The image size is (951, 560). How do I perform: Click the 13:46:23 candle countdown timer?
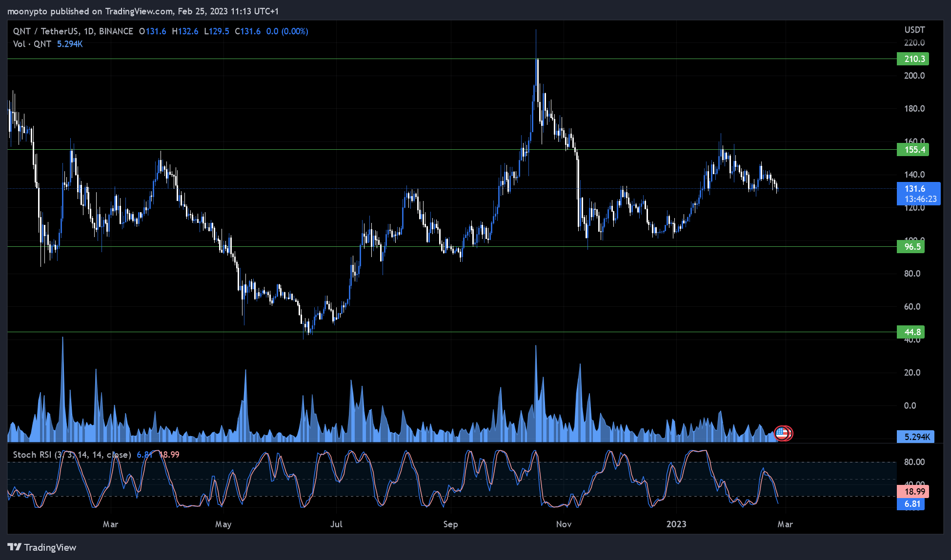click(x=920, y=199)
